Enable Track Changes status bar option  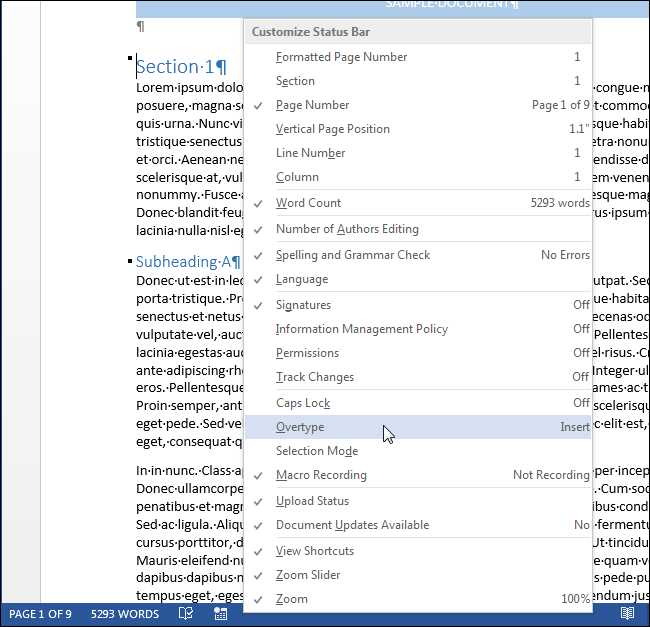(x=418, y=377)
